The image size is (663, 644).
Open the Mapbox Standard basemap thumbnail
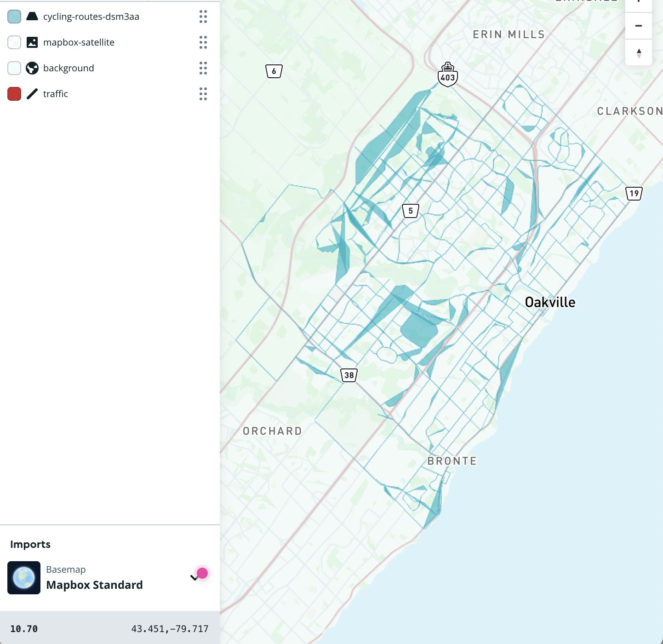24,578
